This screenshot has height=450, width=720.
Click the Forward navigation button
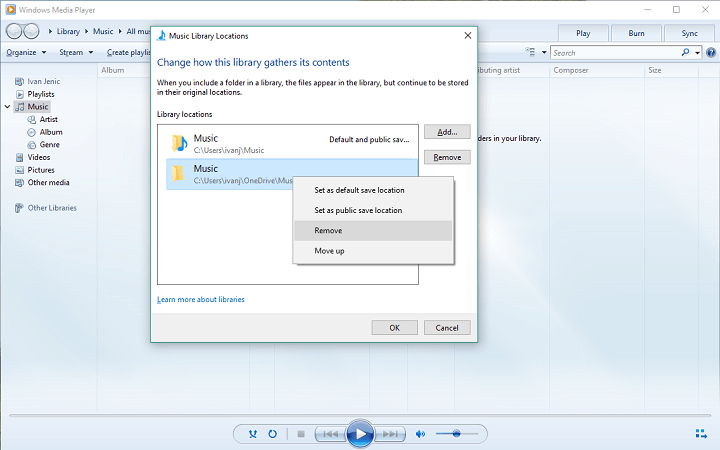click(31, 31)
